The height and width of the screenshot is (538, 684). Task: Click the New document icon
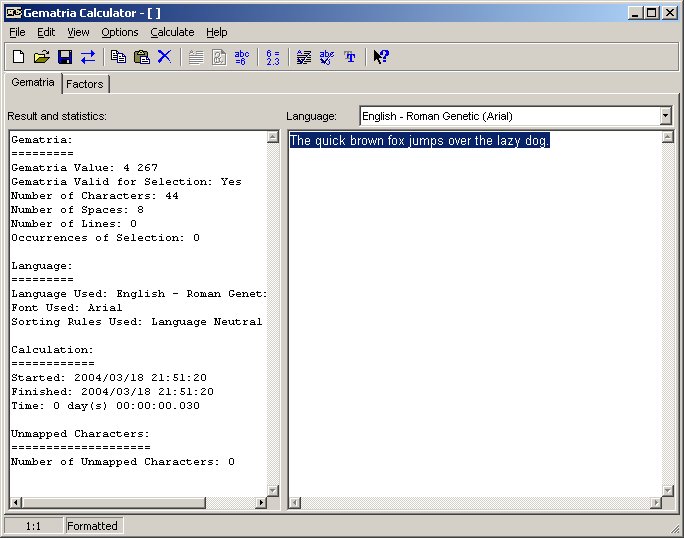[x=18, y=57]
